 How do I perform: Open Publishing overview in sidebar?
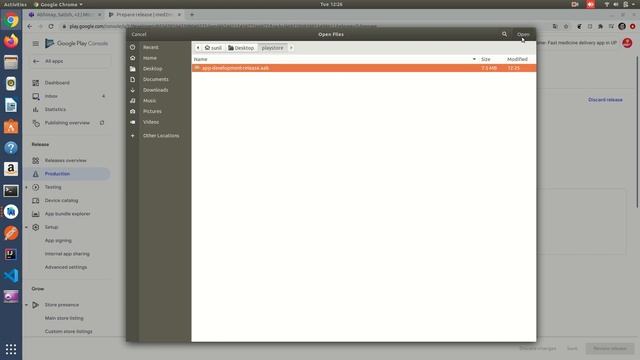tap(67, 123)
